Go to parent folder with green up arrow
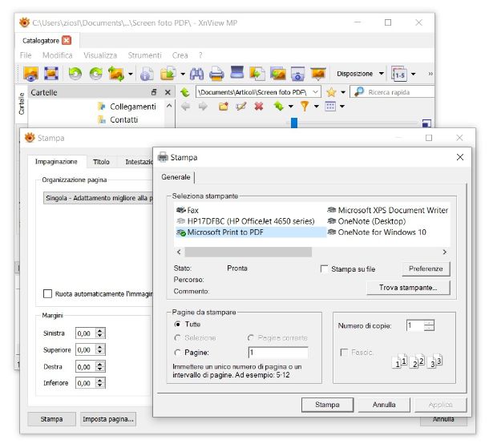The image size is (489, 448). [185, 92]
